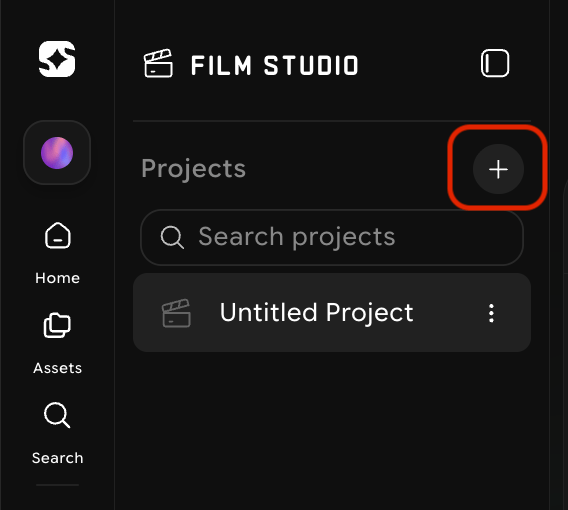The height and width of the screenshot is (510, 568).
Task: Click the Projects section heading
Action: click(193, 169)
